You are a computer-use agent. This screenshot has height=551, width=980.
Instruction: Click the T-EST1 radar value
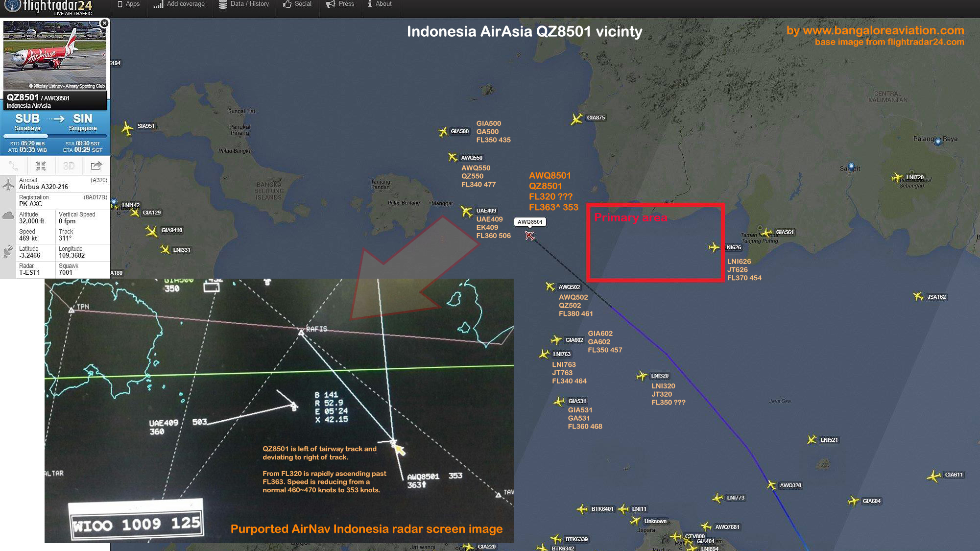tap(29, 272)
